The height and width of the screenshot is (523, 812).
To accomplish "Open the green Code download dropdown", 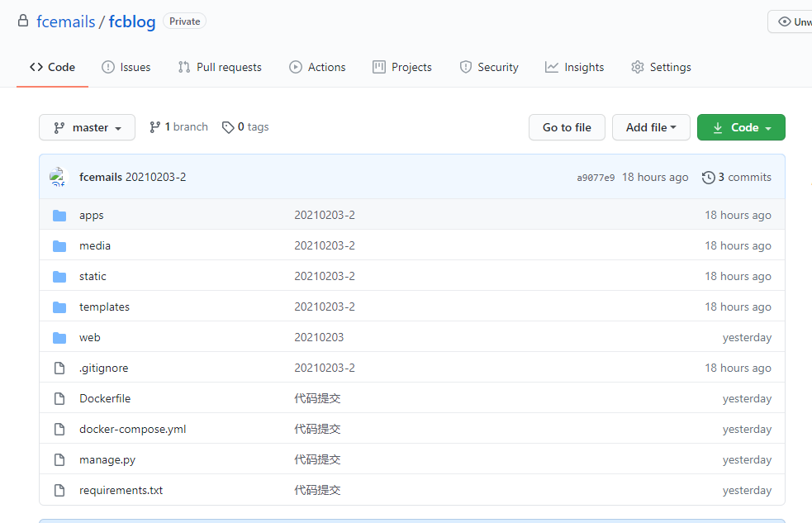I will (x=741, y=127).
